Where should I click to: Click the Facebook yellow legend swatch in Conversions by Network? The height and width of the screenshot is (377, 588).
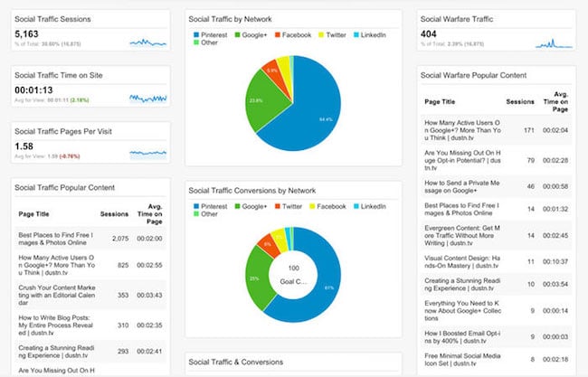[x=312, y=206]
